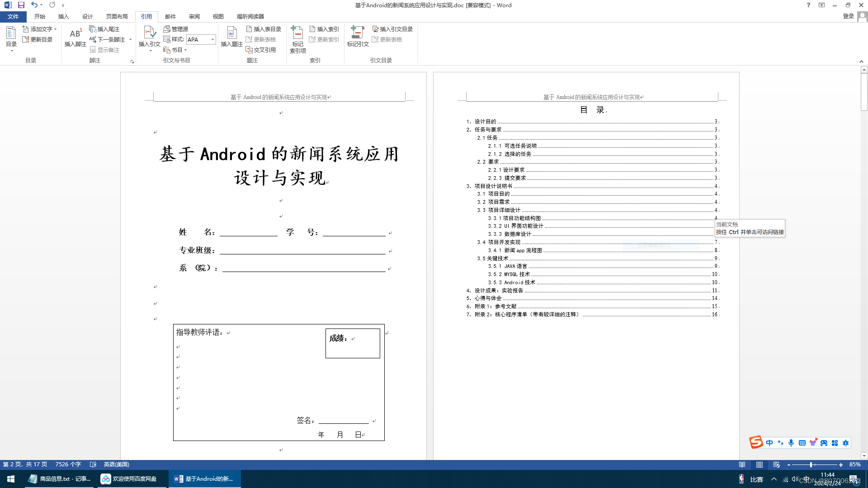Viewport: 868px width, 488px height.
Task: Click the zoom slider handle in status bar
Action: click(811, 465)
